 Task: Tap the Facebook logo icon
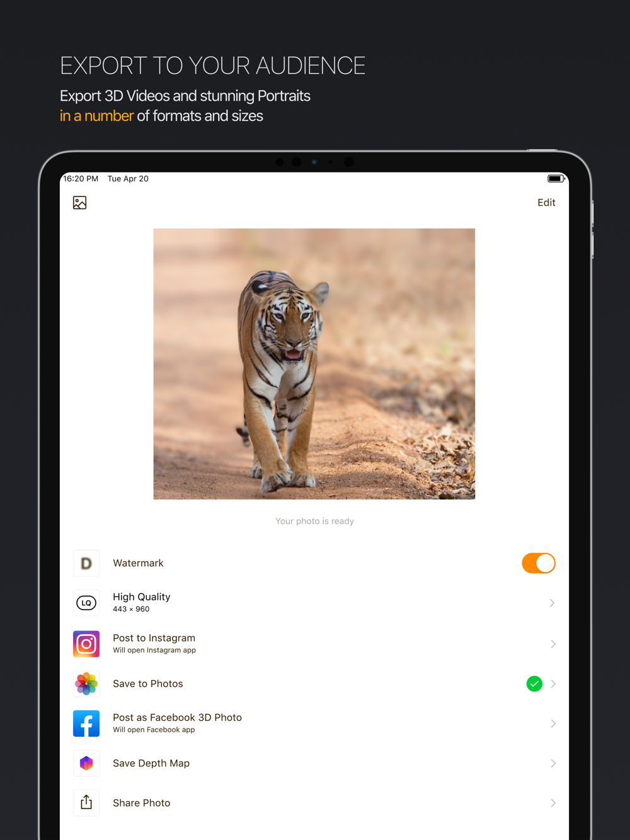86,724
